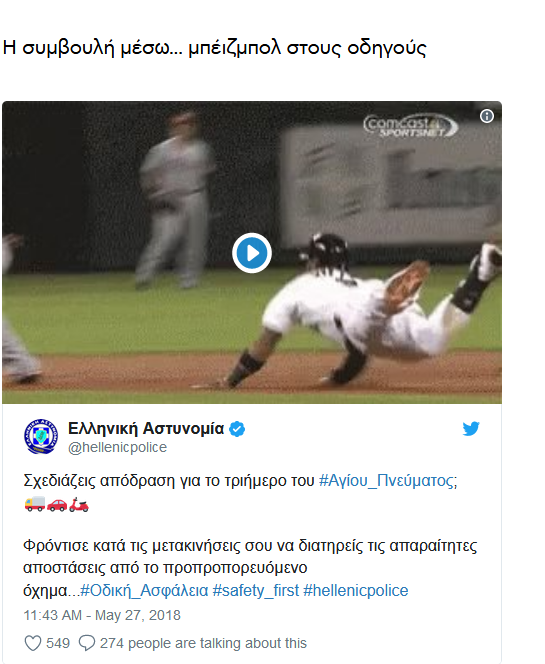This screenshot has height=664, width=545.
Task: Click the blue verified badge
Action: click(237, 429)
